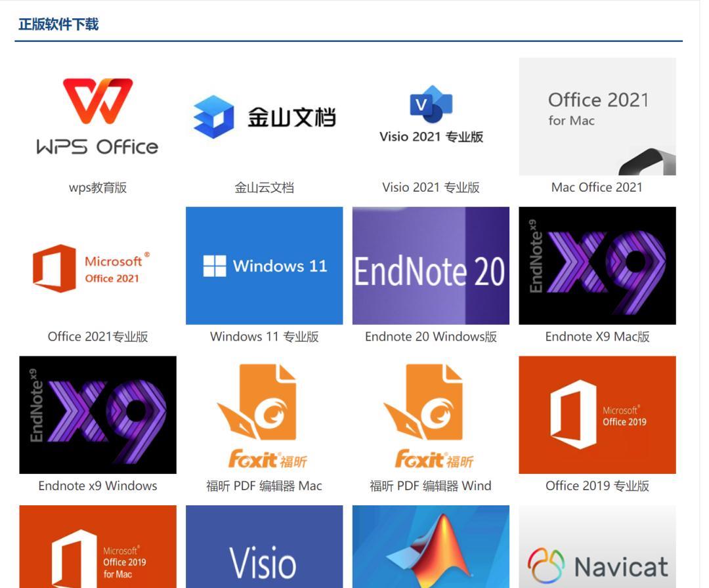Click the 金山文档 logo image
709x588 pixels.
tap(264, 117)
